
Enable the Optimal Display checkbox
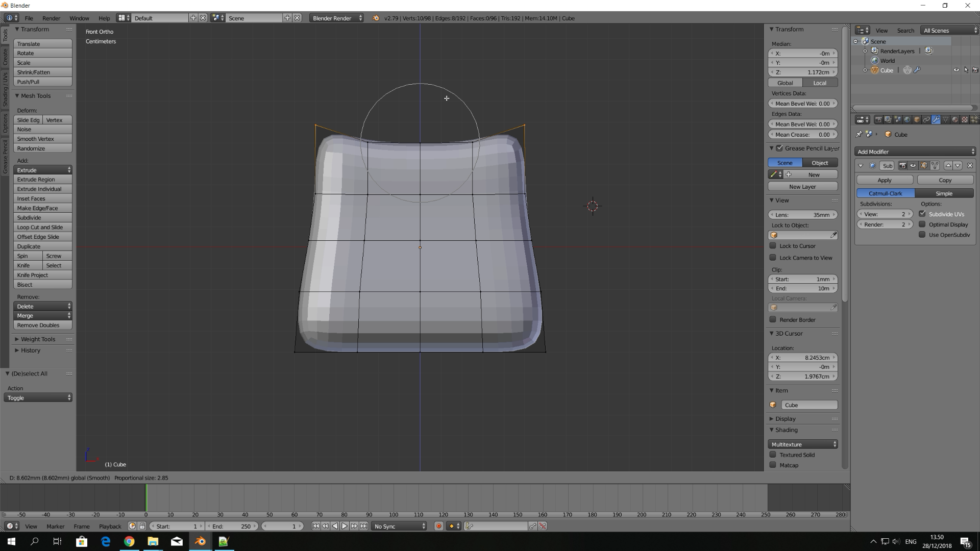[x=922, y=224]
